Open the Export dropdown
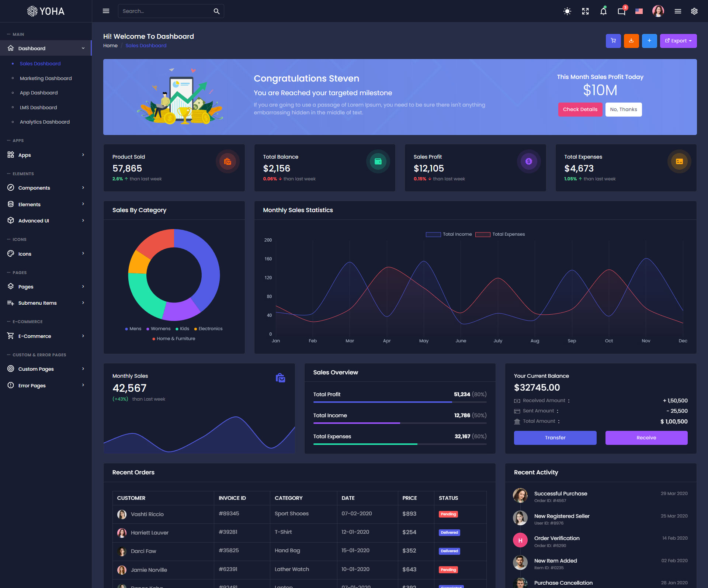This screenshot has width=708, height=588. [x=678, y=41]
